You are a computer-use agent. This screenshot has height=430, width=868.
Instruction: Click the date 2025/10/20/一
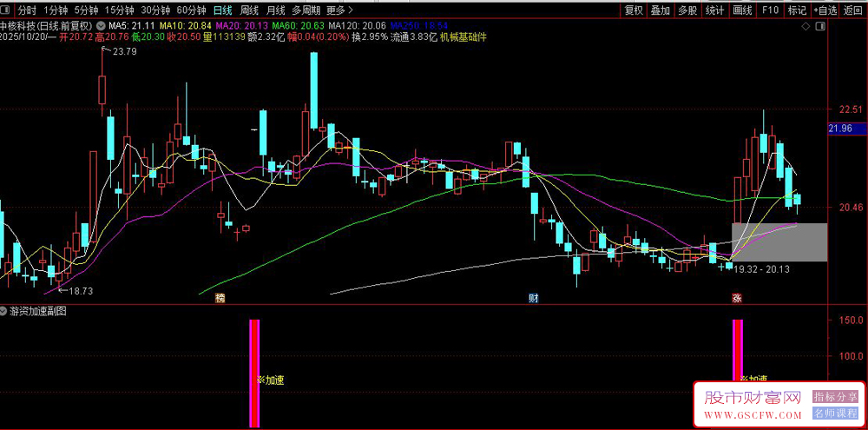point(28,37)
